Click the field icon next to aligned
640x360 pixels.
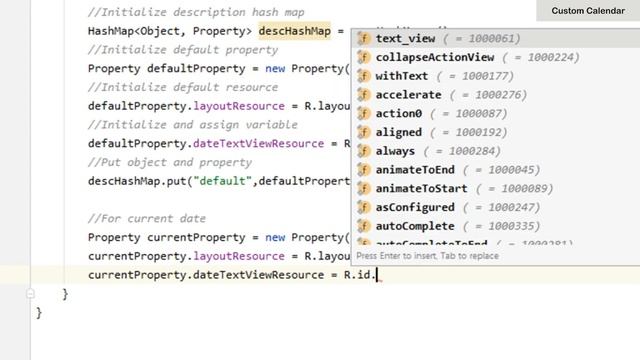click(363, 133)
